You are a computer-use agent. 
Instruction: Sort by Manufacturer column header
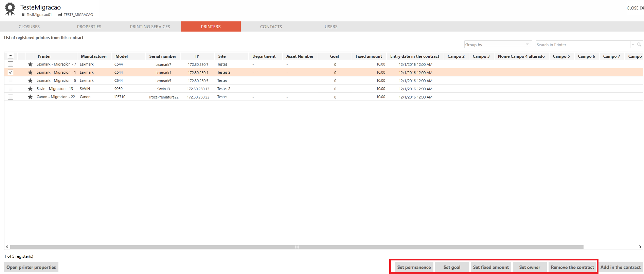[94, 56]
